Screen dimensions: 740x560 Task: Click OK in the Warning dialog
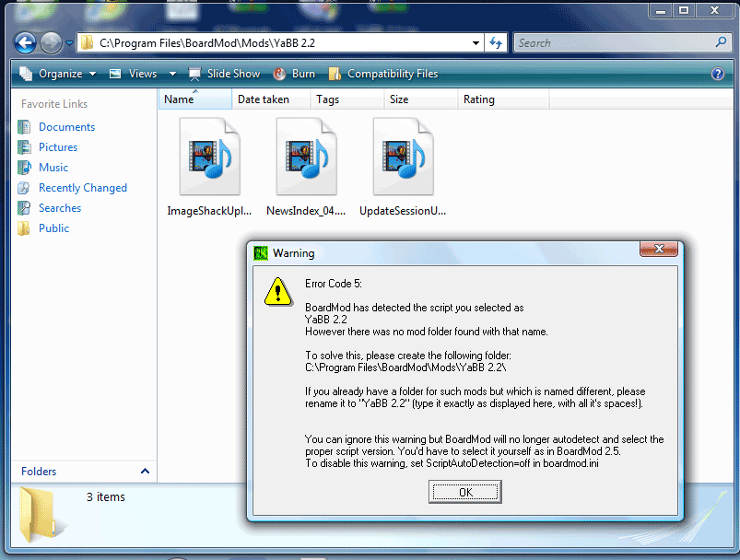tap(464, 492)
